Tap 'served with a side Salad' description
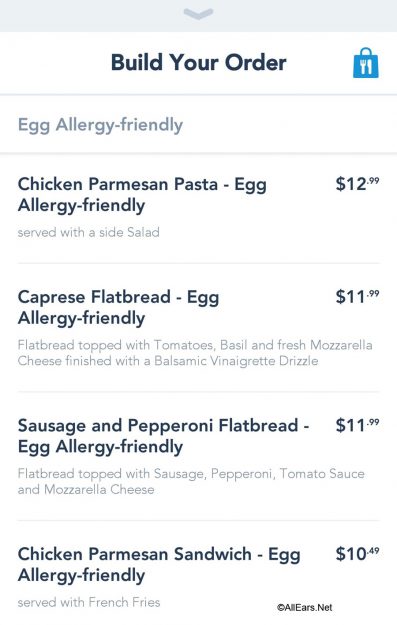This screenshot has height=625, width=397. point(88,232)
